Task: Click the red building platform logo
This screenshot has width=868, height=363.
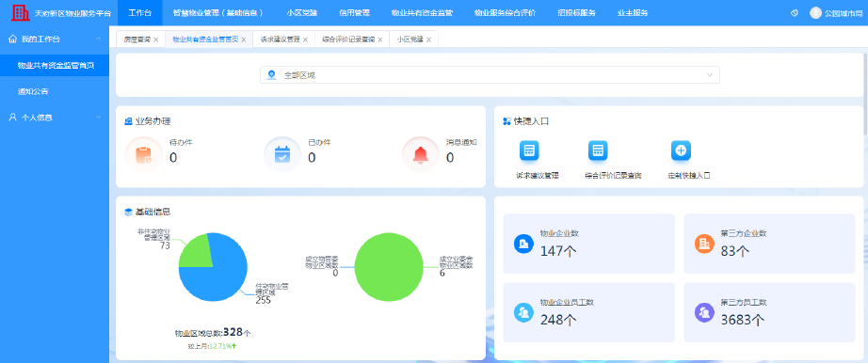Action: coord(21,12)
